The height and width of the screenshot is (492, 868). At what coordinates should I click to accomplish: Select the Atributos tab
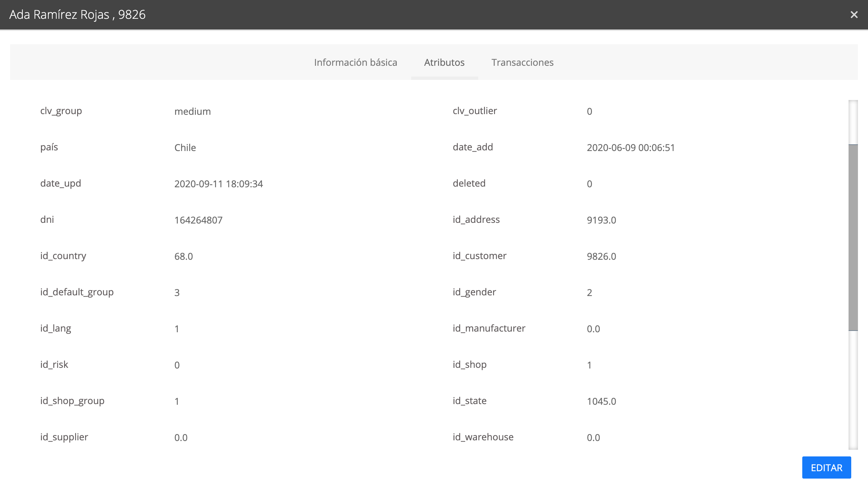pyautogui.click(x=444, y=62)
